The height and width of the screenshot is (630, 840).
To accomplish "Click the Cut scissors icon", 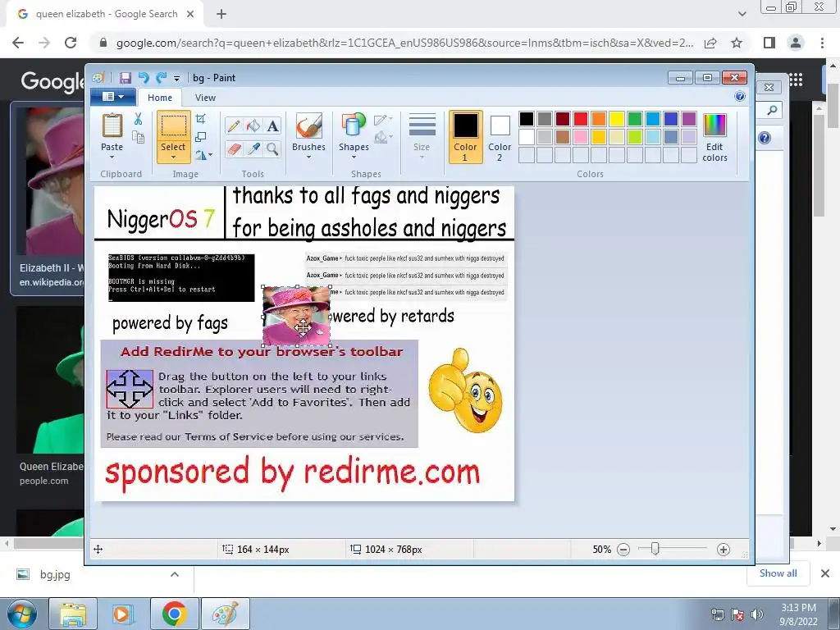I will click(x=138, y=119).
